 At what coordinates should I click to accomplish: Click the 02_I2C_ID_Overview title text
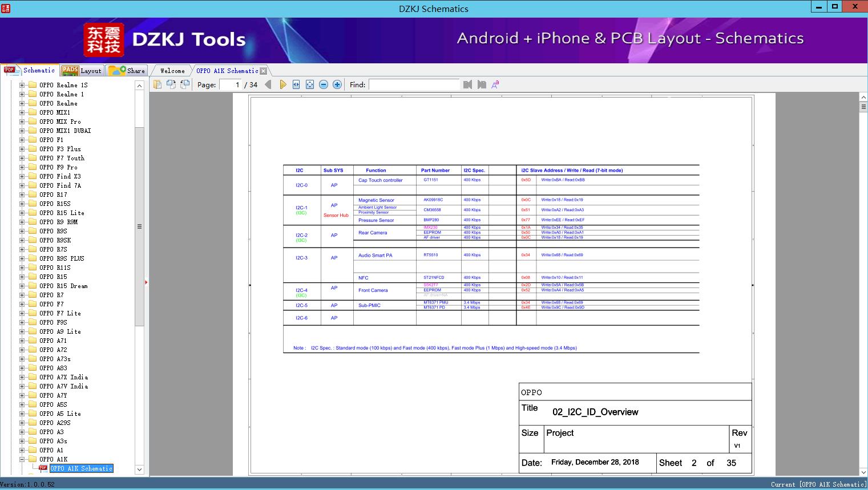[595, 412]
